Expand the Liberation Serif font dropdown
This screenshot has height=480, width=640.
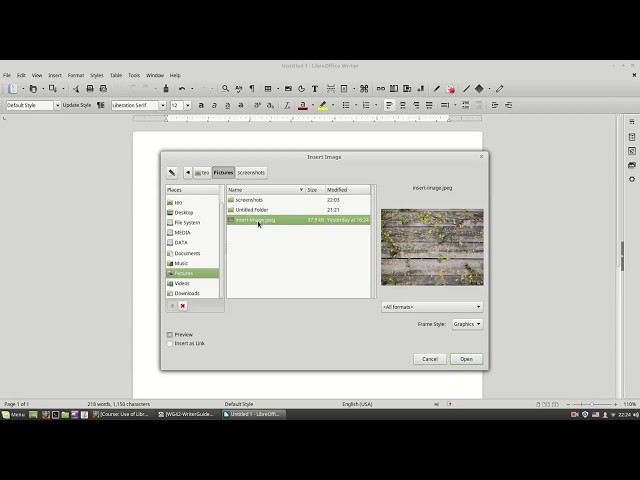pyautogui.click(x=162, y=105)
